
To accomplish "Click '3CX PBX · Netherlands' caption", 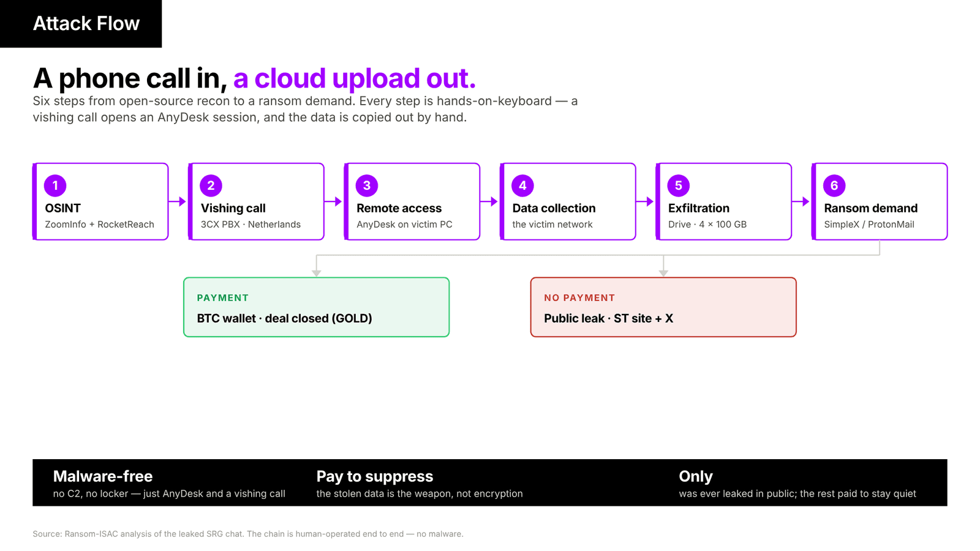I will click(x=251, y=224).
